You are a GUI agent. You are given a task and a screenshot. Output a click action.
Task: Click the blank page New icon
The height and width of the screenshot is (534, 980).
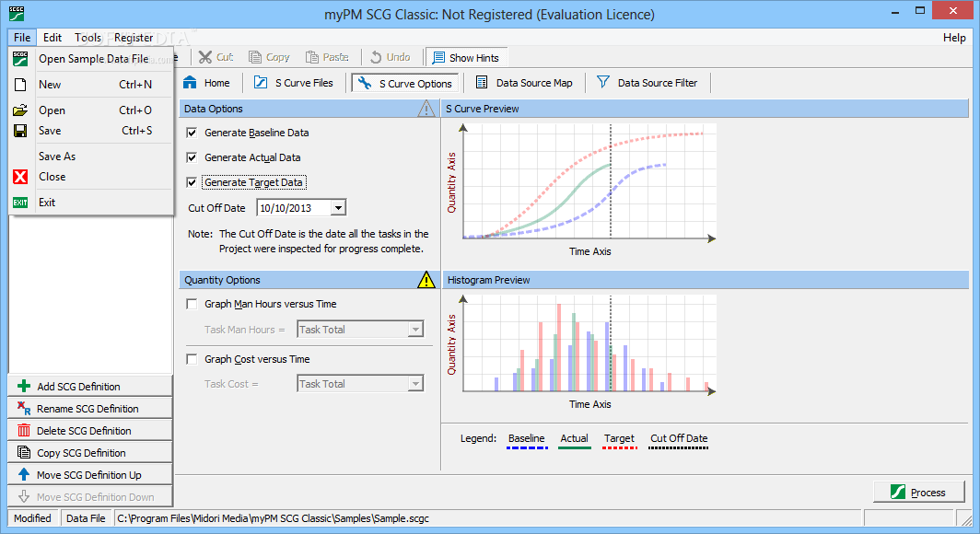click(20, 85)
